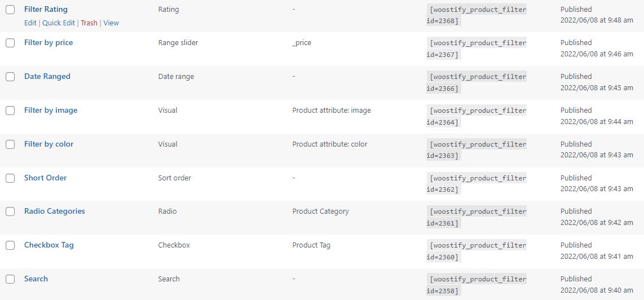Open the Filter by price filter

coord(48,43)
